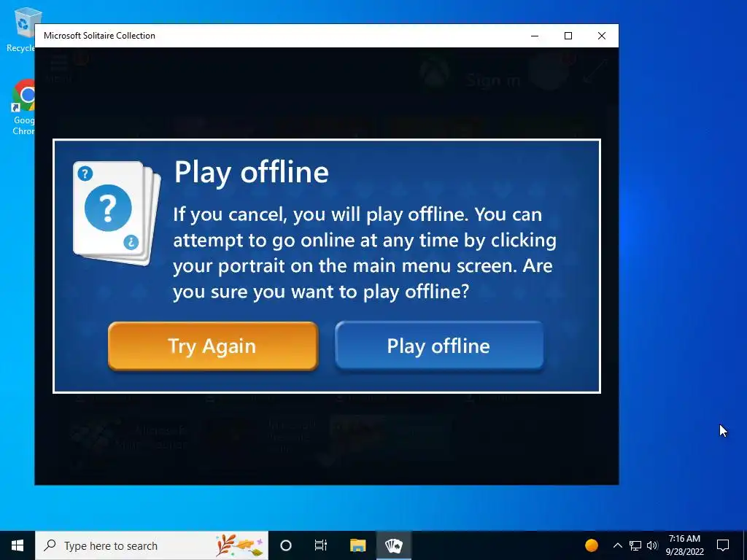Open the Windows Start menu

pyautogui.click(x=18, y=545)
